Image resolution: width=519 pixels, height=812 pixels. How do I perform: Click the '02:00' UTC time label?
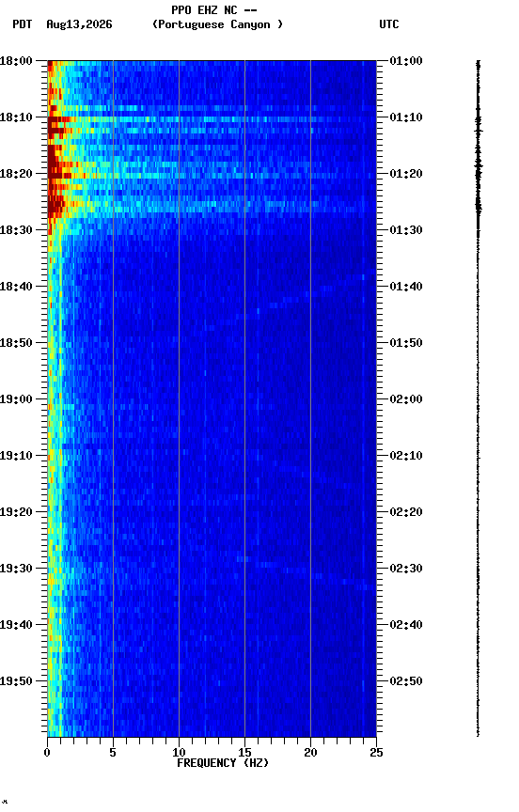click(406, 399)
